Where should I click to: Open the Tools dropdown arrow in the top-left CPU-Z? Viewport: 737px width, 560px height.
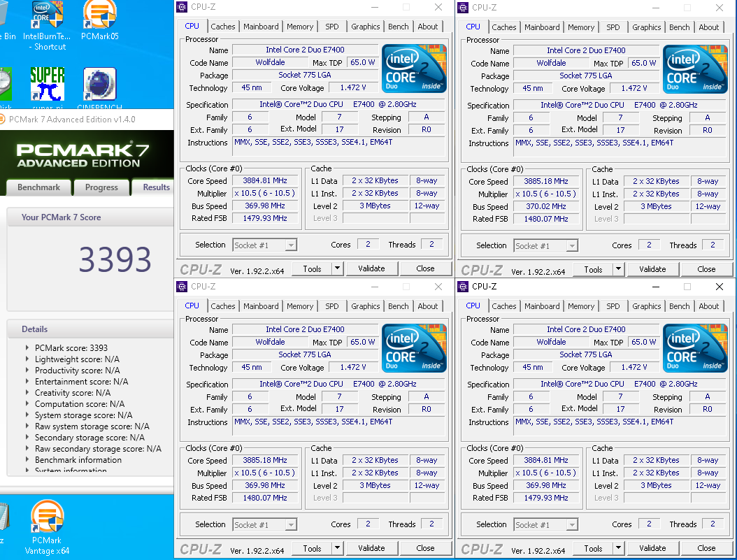tap(338, 268)
